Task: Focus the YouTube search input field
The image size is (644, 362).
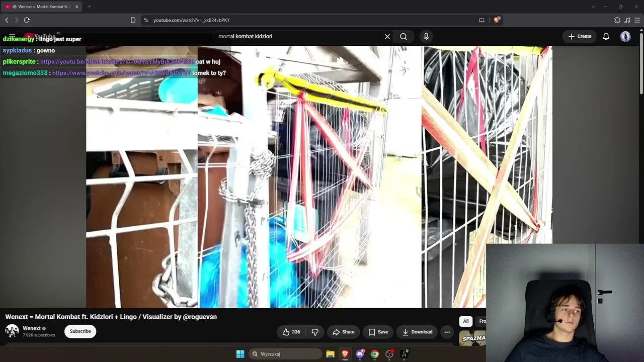Action: [299, 36]
